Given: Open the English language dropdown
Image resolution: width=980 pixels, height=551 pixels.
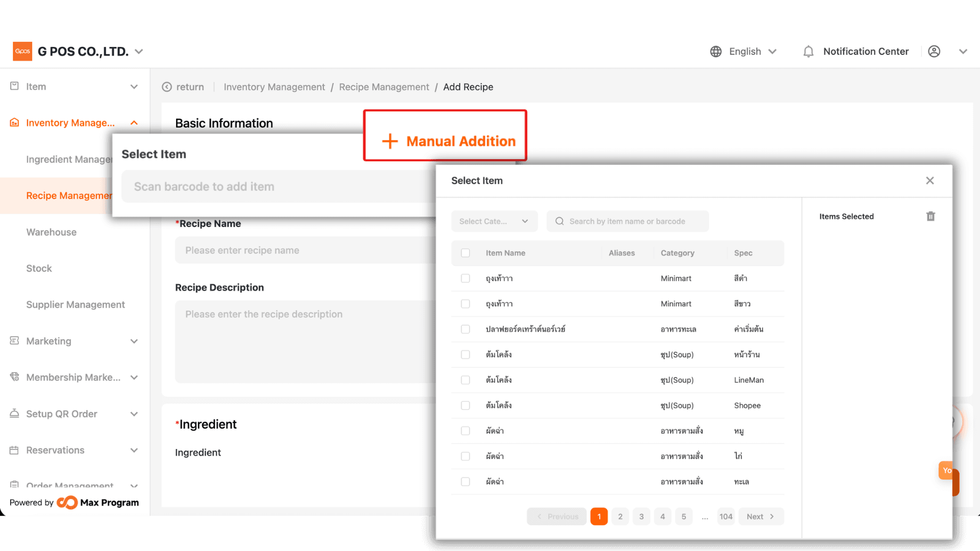Looking at the screenshot, I should coord(753,52).
